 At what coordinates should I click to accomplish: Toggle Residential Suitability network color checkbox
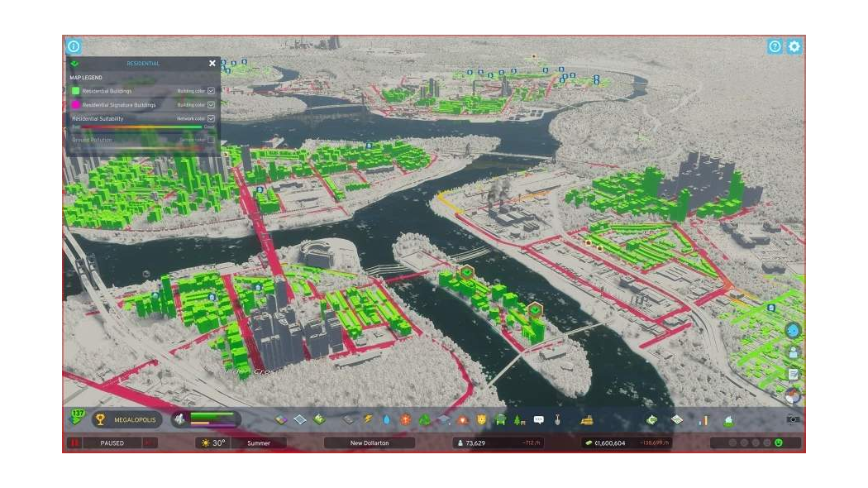(211, 118)
